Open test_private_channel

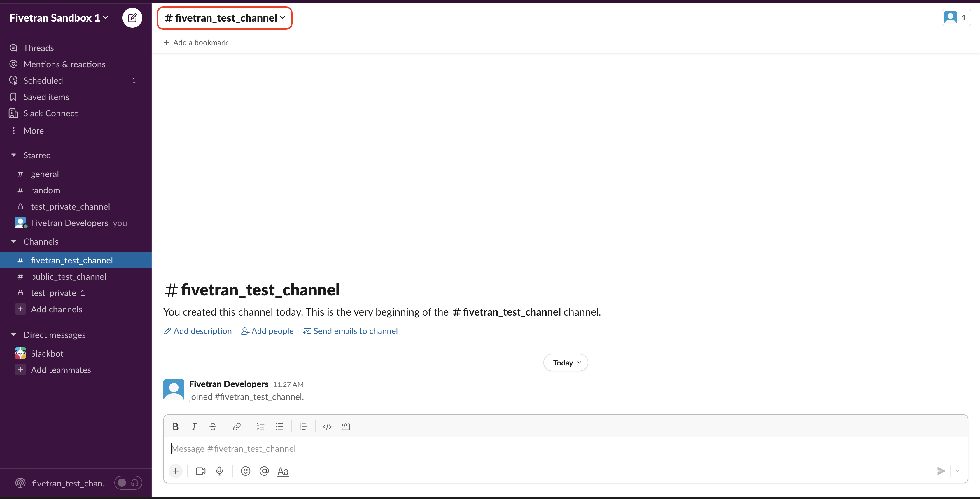click(76, 206)
